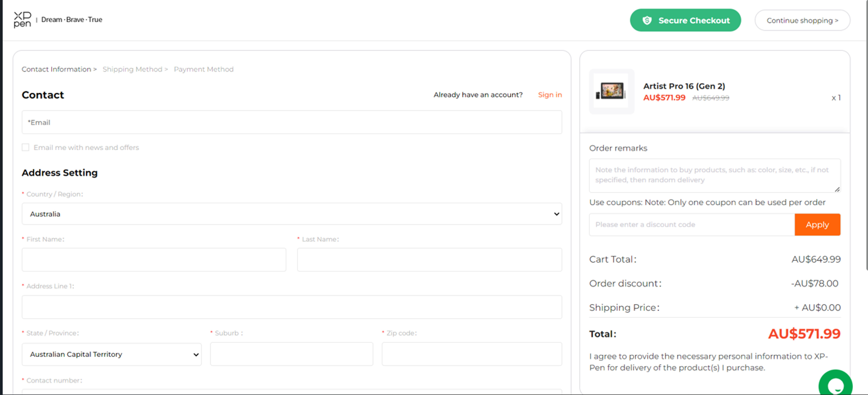Open the State / Province dropdown
Viewport: 868px width, 395px height.
coord(111,354)
